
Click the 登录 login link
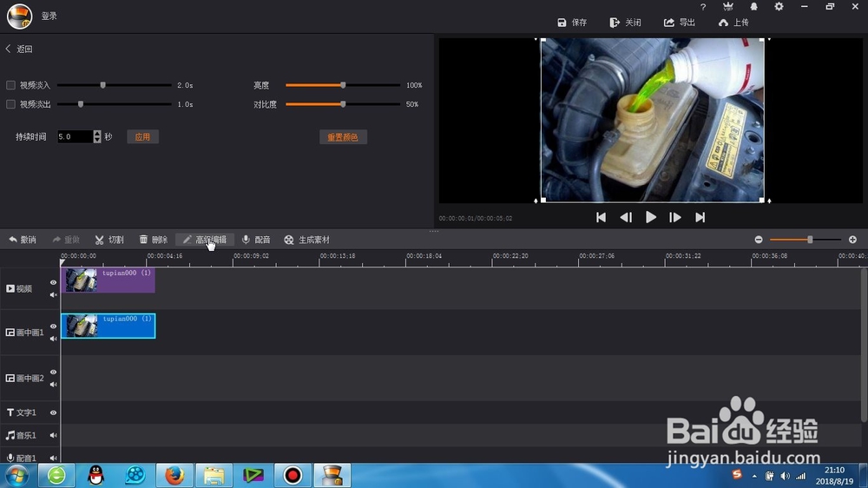click(49, 16)
